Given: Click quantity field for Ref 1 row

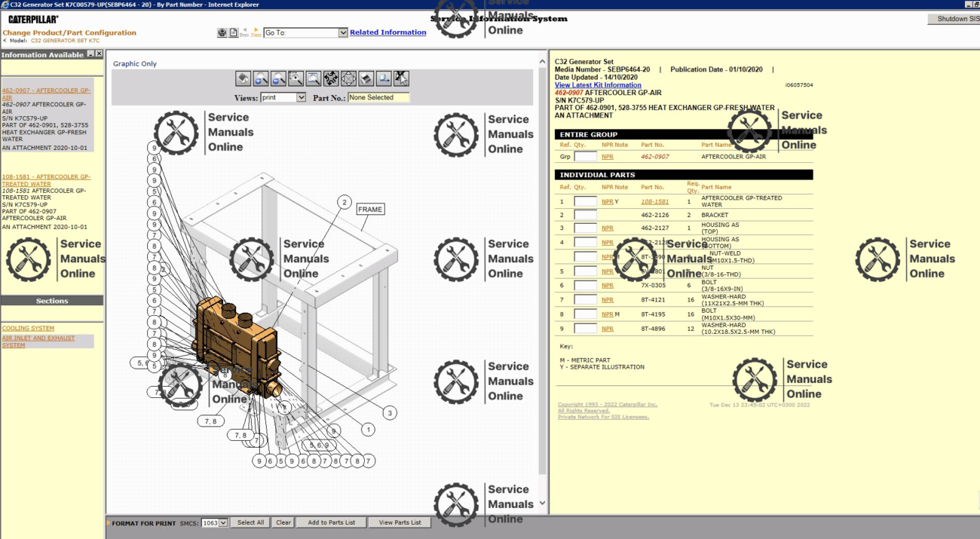Looking at the screenshot, I should click(586, 201).
